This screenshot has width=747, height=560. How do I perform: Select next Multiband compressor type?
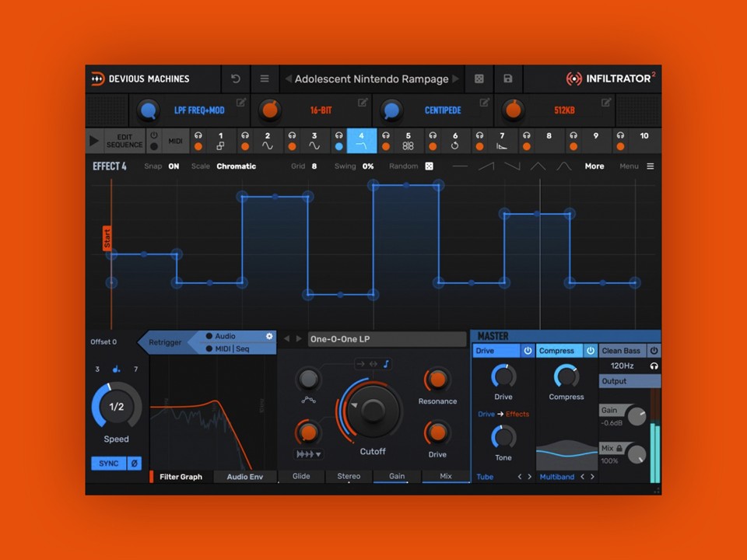pyautogui.click(x=592, y=477)
